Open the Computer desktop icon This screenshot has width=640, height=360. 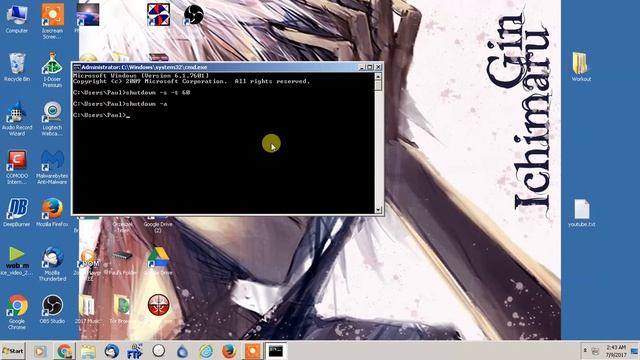(x=17, y=19)
